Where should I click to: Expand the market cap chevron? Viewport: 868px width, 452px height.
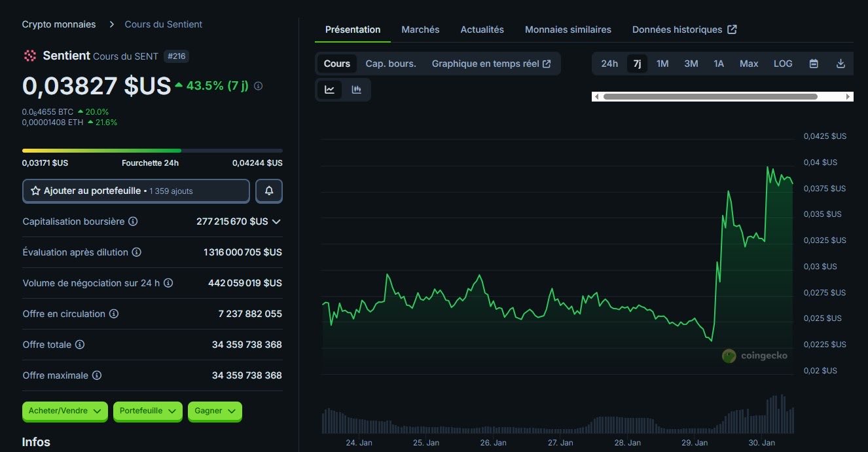click(x=276, y=221)
